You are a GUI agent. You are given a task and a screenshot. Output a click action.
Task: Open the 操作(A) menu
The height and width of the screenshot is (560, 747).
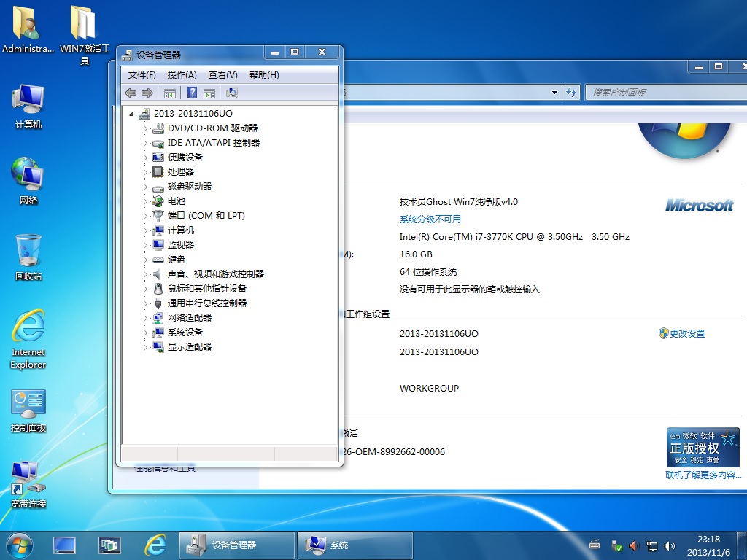pyautogui.click(x=182, y=75)
